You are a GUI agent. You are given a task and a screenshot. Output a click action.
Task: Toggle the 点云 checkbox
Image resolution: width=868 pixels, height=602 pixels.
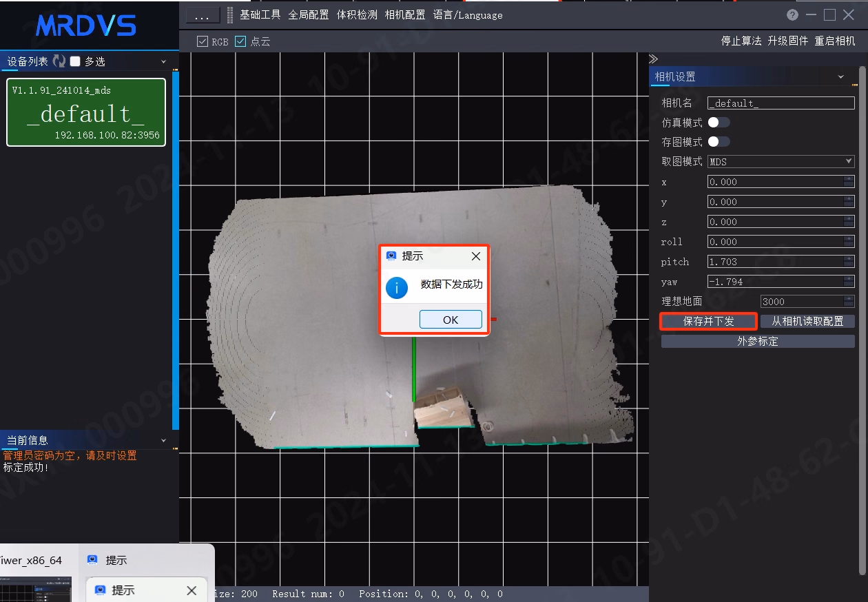(240, 41)
